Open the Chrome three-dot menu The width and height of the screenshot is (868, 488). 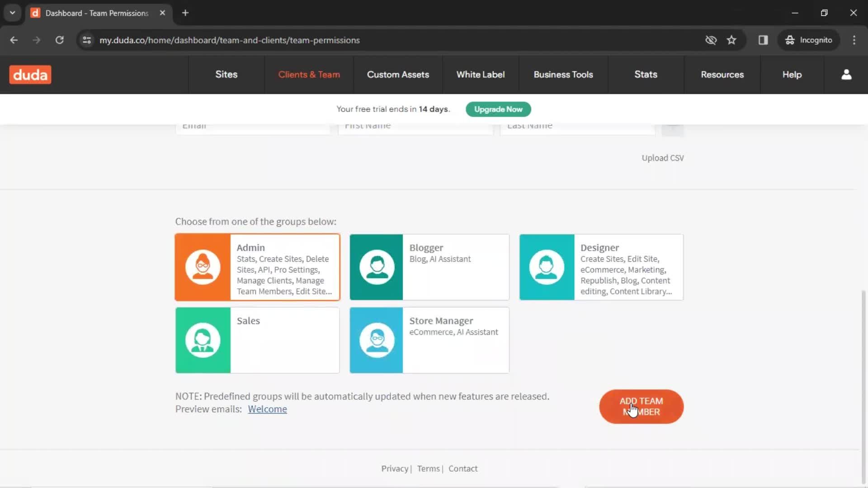(854, 40)
